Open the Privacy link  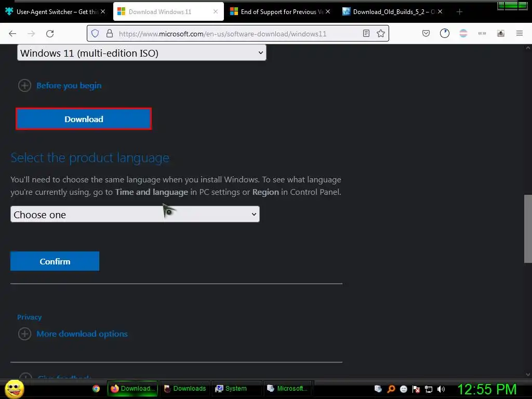point(30,317)
